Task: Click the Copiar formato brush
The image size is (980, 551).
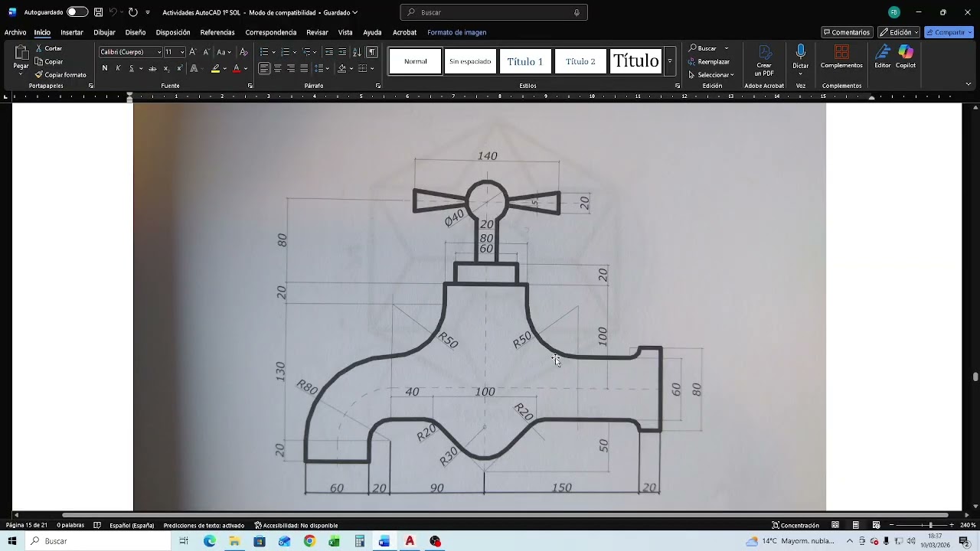Action: 60,75
